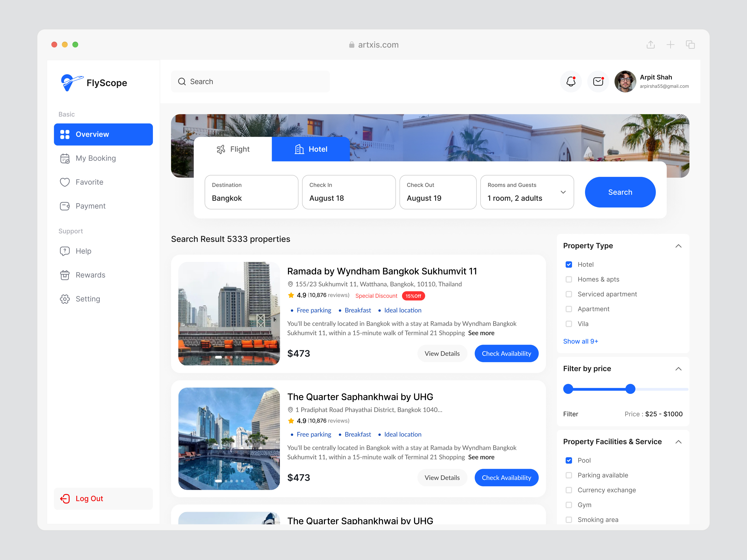Click the lock icon beside artxis.com
The height and width of the screenshot is (560, 747).
[352, 45]
